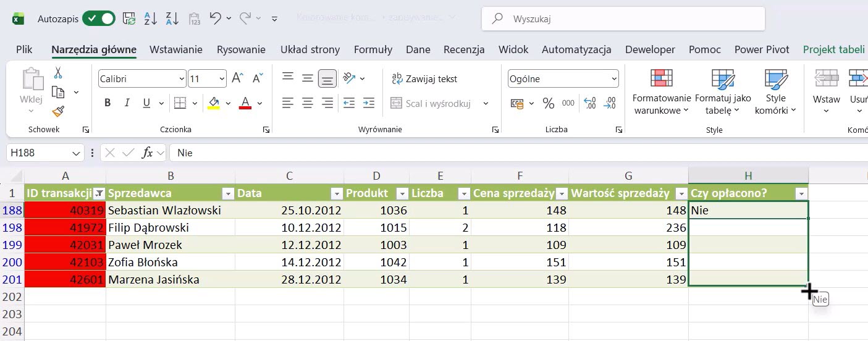Click the Wklej paste button

pos(31,91)
